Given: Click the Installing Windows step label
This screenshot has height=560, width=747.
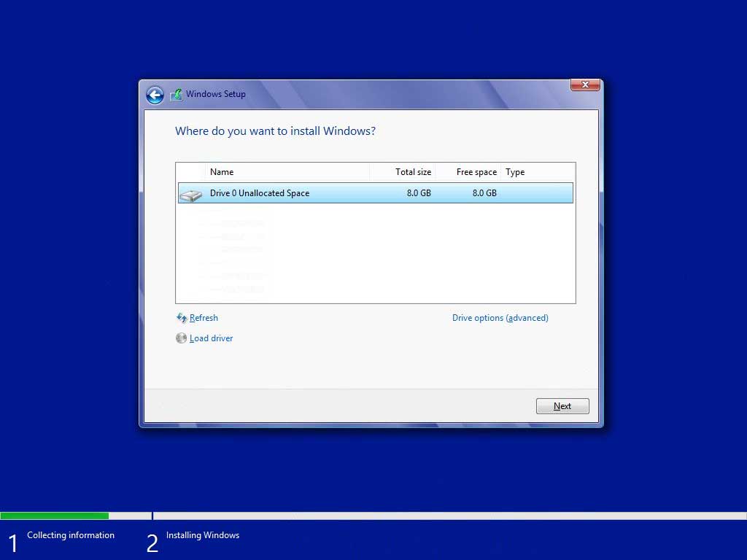Looking at the screenshot, I should [x=203, y=535].
